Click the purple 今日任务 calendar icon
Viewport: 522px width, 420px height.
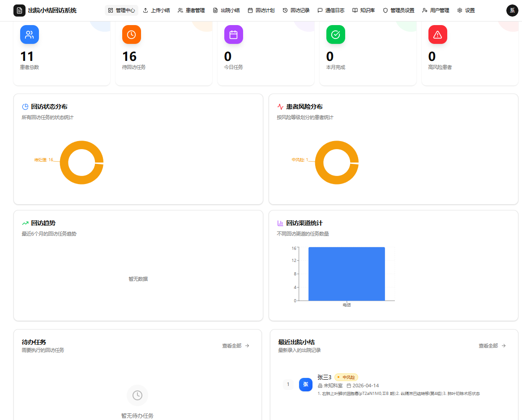233,34
